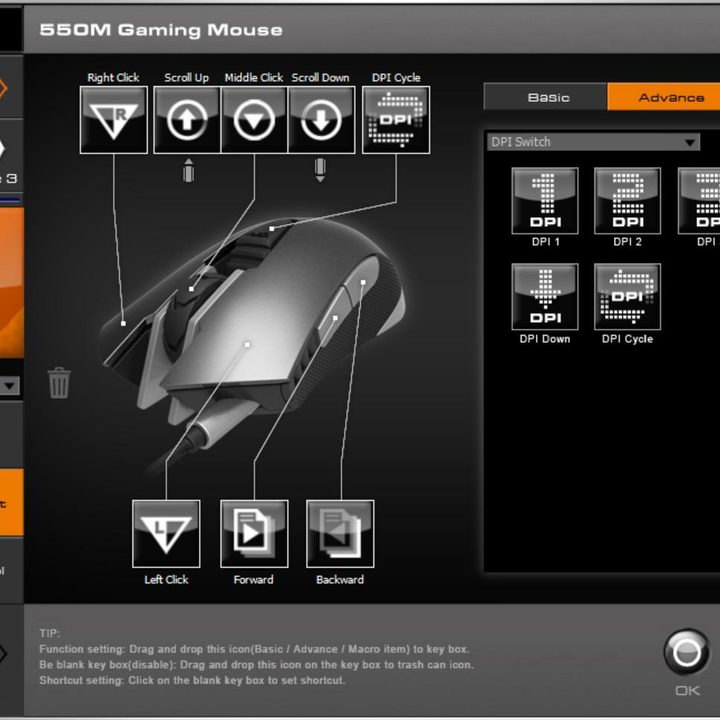Click the DPI Down label text
The width and height of the screenshot is (720, 720).
click(x=545, y=339)
